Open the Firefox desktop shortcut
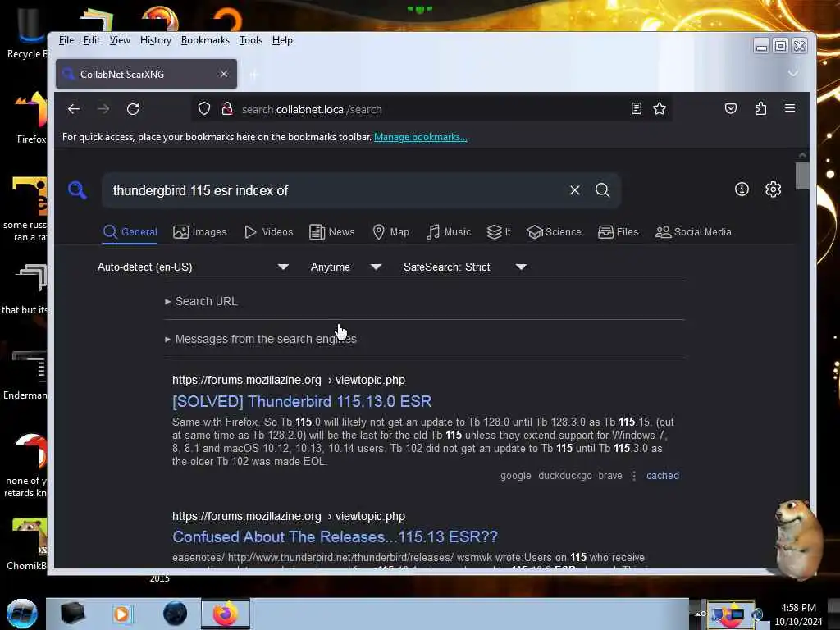The height and width of the screenshot is (630, 840). click(x=31, y=118)
